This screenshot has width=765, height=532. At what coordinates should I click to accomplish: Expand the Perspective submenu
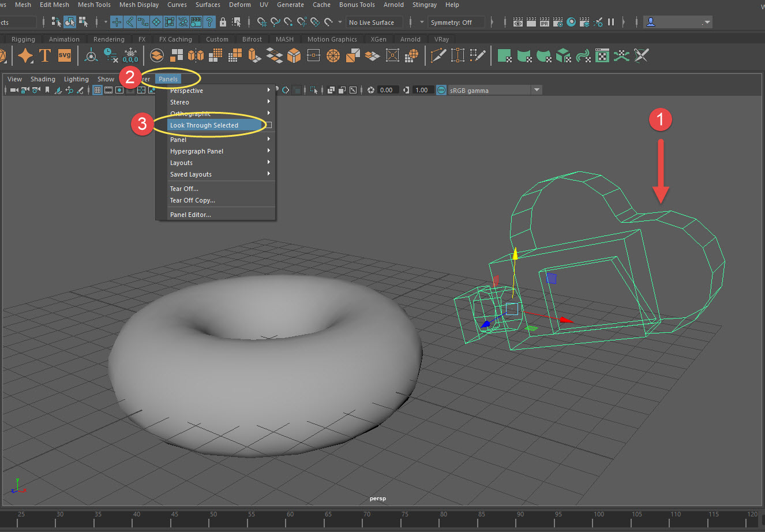pyautogui.click(x=196, y=91)
